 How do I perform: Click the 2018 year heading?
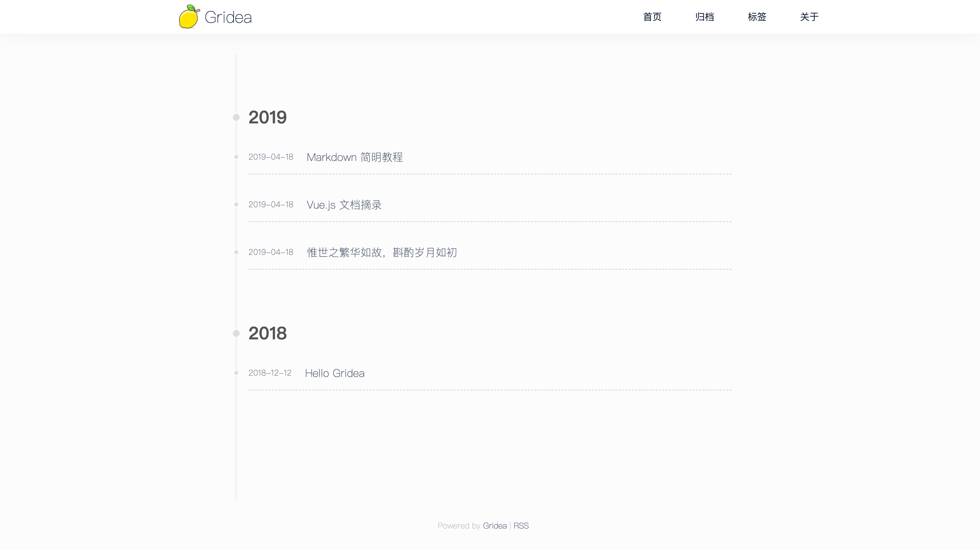[267, 333]
